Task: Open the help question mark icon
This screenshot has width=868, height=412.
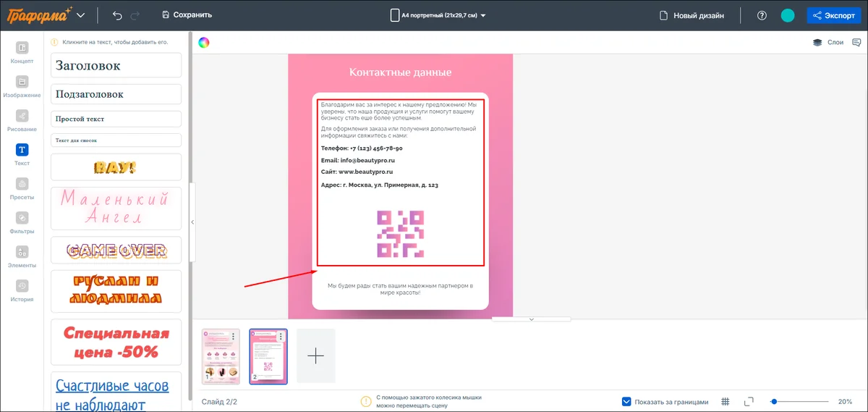Action: pos(762,15)
